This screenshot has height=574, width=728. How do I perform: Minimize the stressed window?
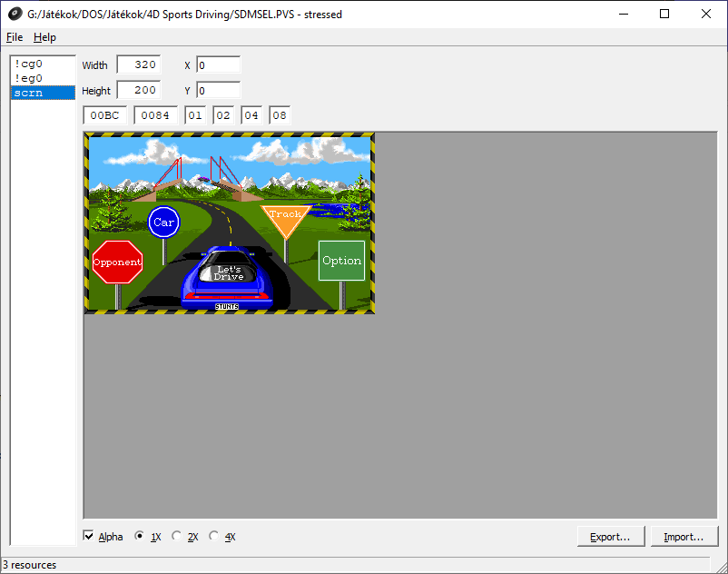624,14
